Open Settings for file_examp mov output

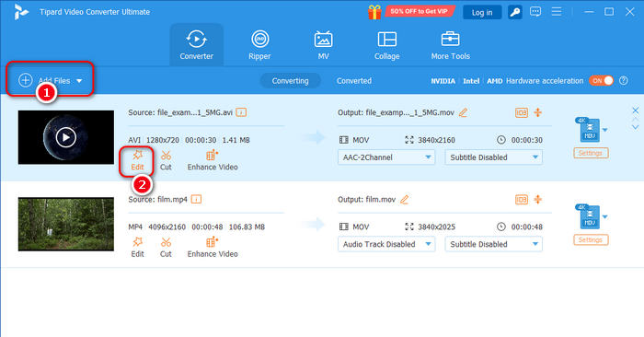coord(591,153)
